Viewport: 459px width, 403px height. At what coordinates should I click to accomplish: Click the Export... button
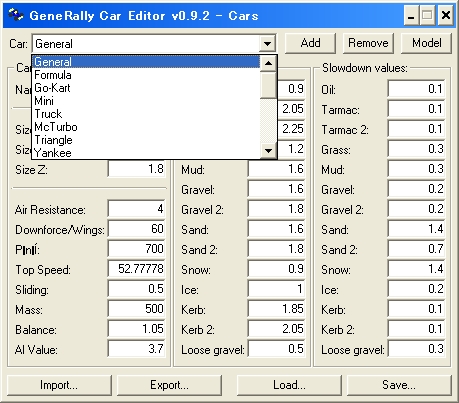(x=169, y=385)
